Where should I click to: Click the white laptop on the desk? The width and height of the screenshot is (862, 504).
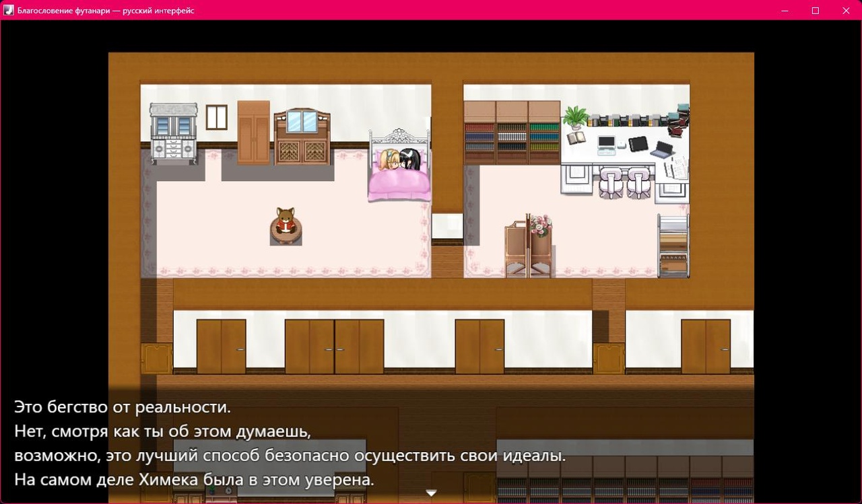606,145
